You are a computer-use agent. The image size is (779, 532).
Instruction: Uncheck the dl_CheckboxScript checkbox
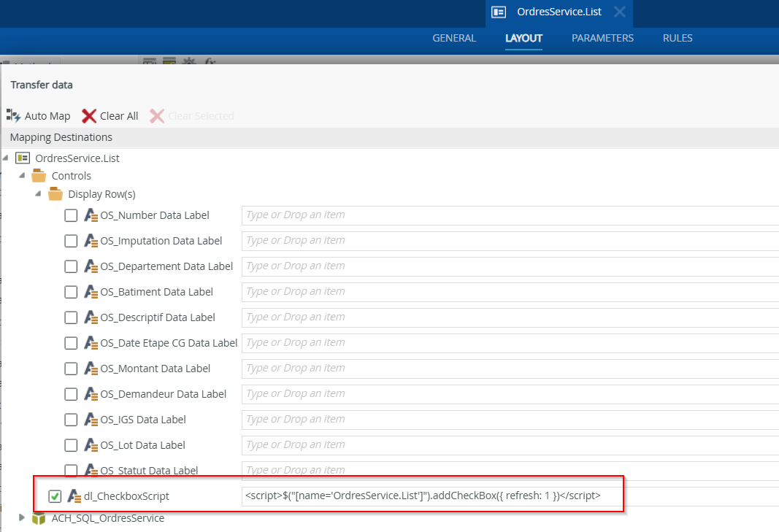click(55, 496)
